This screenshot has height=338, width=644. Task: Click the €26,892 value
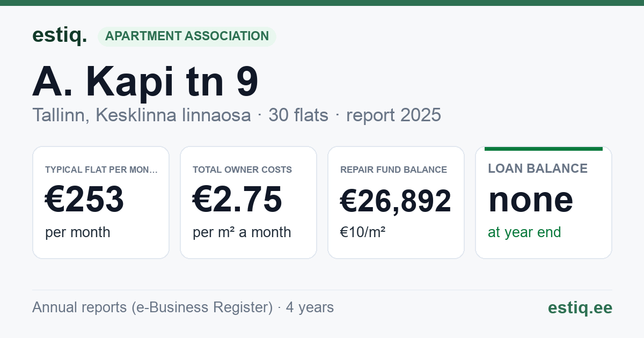[x=396, y=201]
